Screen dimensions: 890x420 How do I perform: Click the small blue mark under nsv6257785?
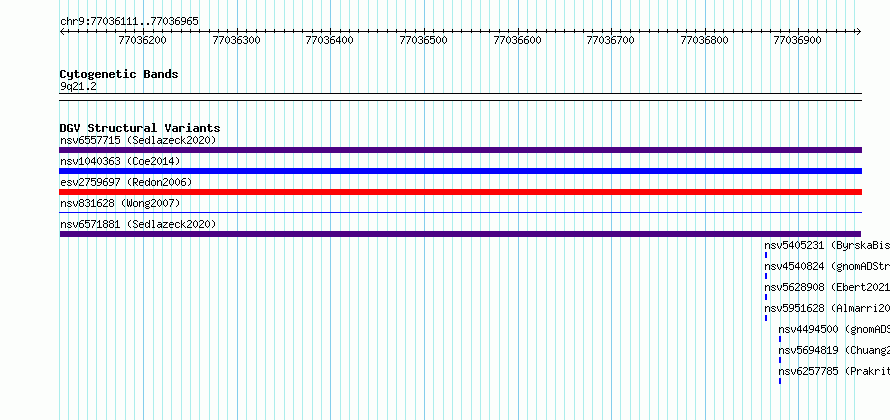point(780,381)
